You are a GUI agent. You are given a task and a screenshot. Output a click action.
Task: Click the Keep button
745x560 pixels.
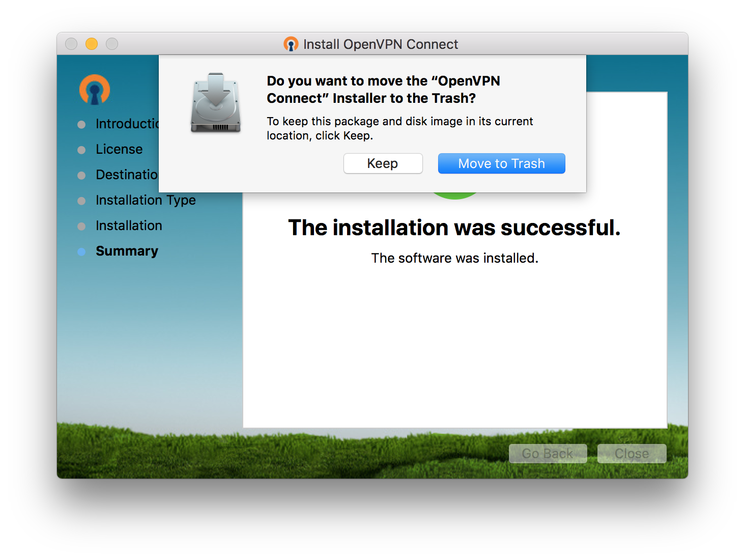383,163
